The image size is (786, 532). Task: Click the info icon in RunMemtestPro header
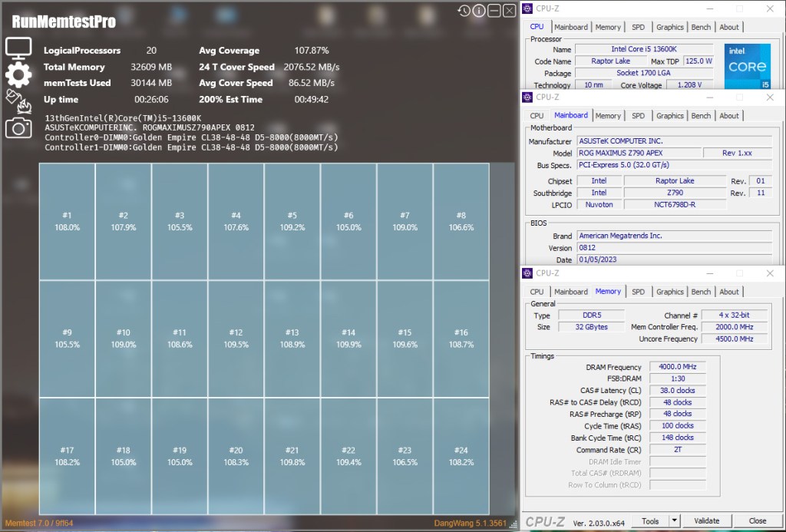click(479, 11)
